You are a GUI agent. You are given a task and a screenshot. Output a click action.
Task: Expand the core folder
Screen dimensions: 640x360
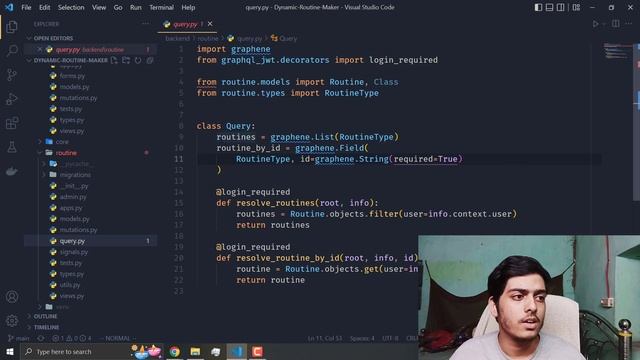(62, 142)
